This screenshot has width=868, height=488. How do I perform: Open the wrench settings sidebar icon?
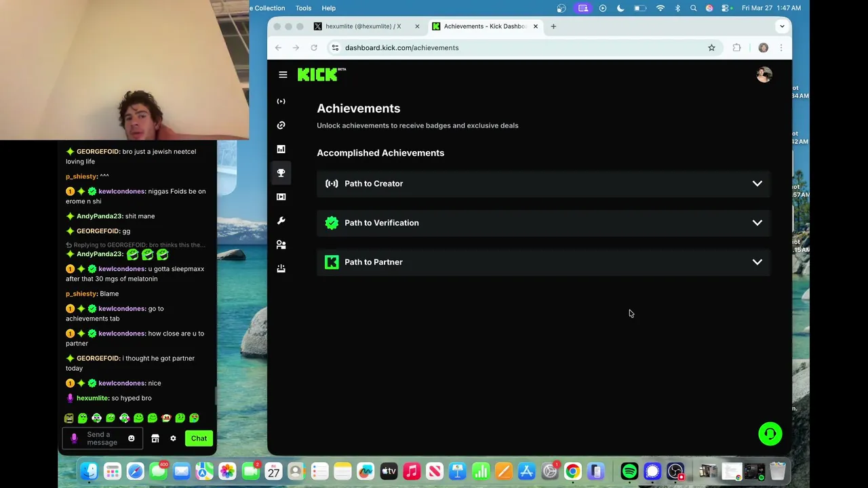[x=281, y=221]
